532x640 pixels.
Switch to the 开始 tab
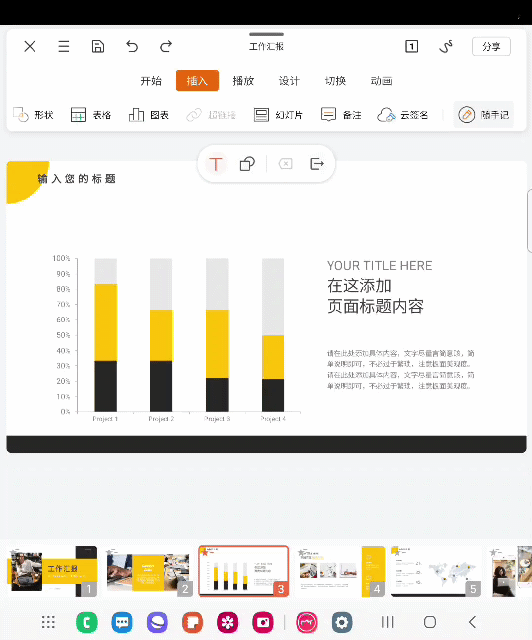[x=151, y=81]
